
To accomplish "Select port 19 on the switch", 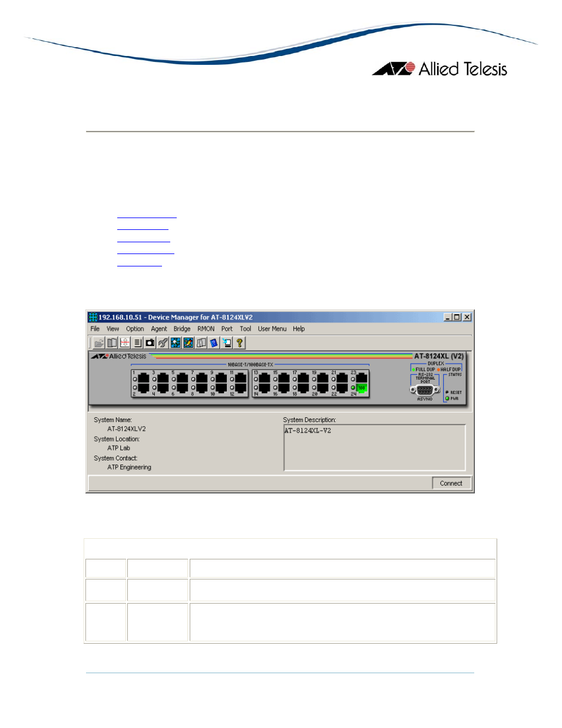I will (323, 378).
